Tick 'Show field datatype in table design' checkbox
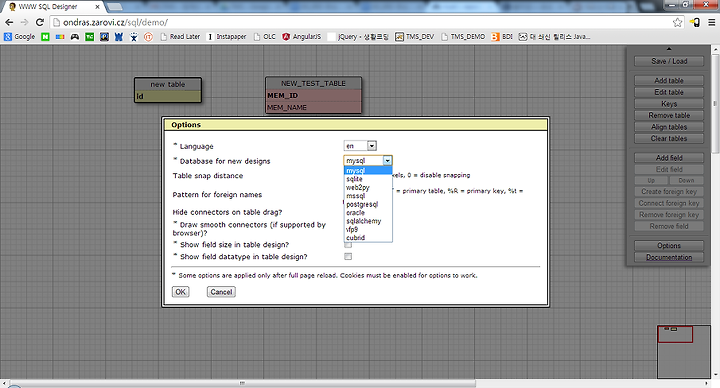720x388 pixels. click(348, 257)
